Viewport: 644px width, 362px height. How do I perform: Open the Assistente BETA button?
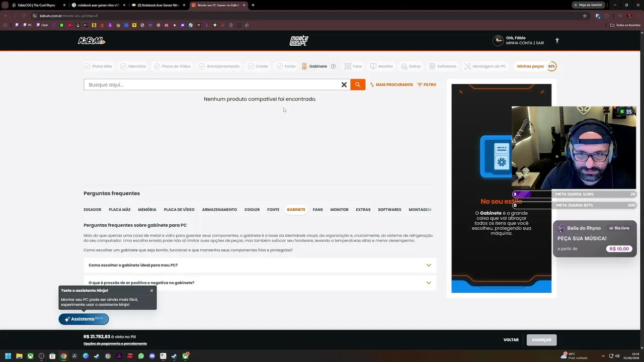click(84, 319)
